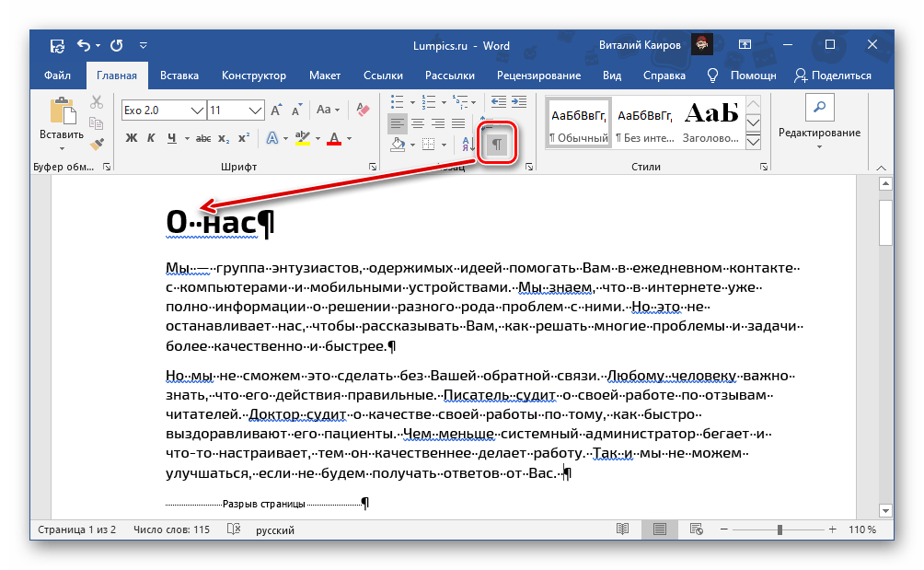Open the Borders dropdown arrow
The height and width of the screenshot is (570, 924).
coord(444,145)
